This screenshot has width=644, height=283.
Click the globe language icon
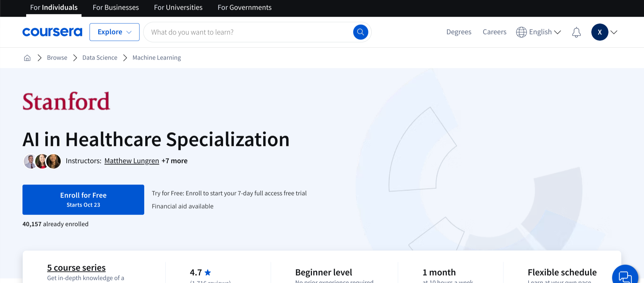click(521, 32)
